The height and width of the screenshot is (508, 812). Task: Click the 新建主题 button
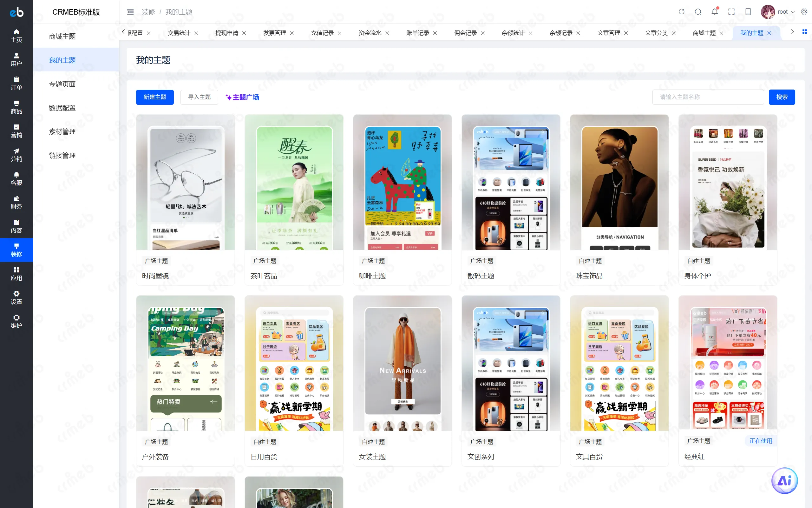155,97
